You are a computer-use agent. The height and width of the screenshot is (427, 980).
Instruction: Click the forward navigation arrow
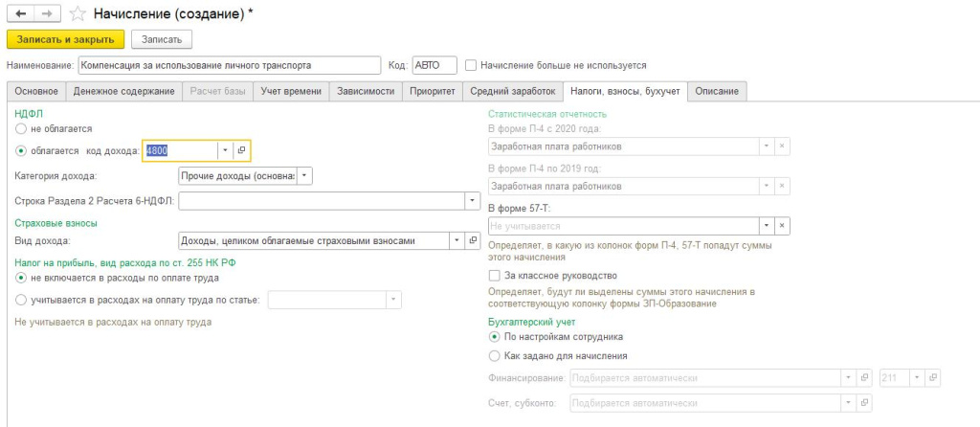[43, 14]
